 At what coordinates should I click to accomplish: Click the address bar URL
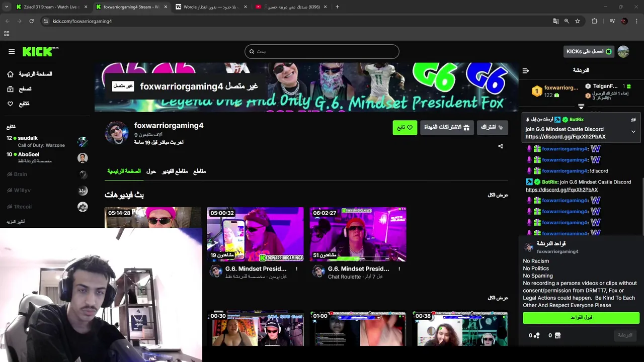click(x=82, y=21)
